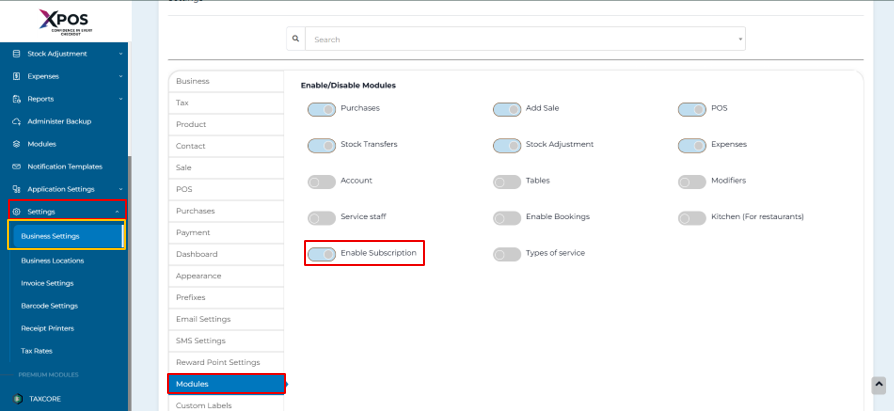
Task: Open the settings search dropdown arrow
Action: 741,40
